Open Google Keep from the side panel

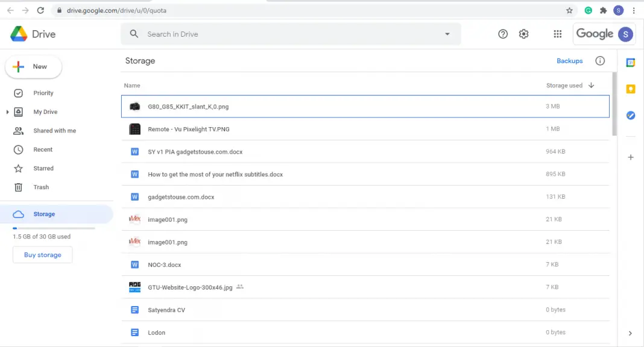(630, 89)
